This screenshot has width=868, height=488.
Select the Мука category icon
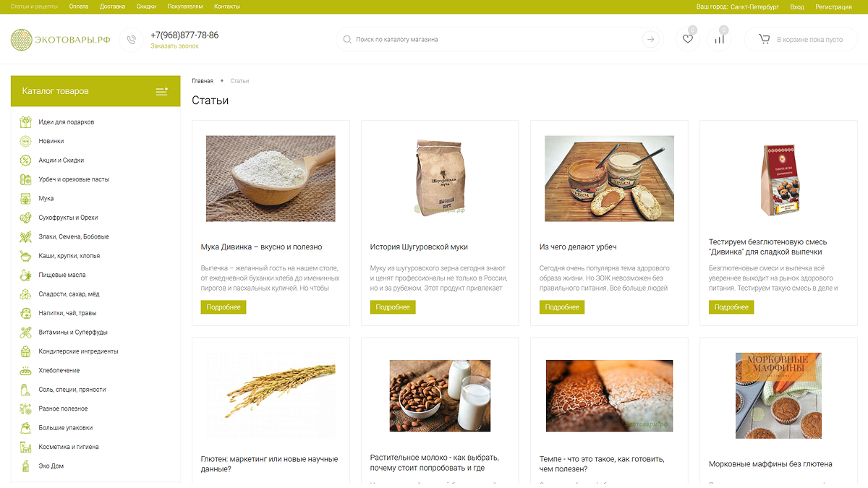click(25, 199)
